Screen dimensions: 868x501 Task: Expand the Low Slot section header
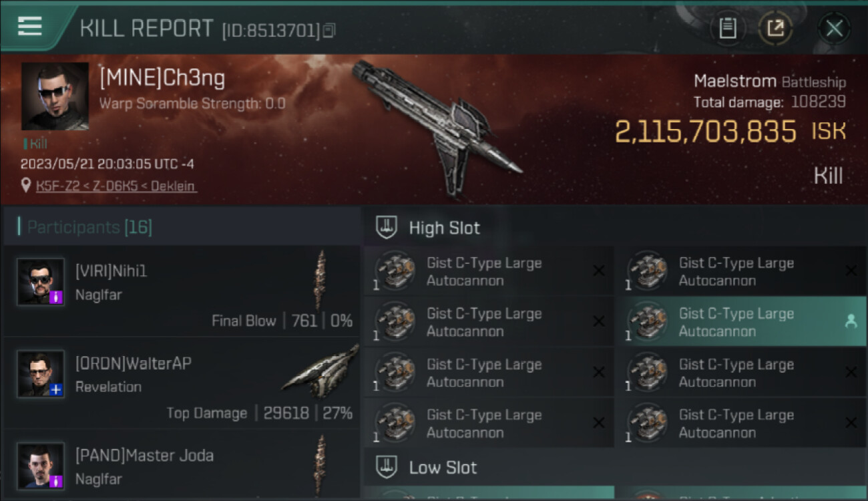point(615,467)
